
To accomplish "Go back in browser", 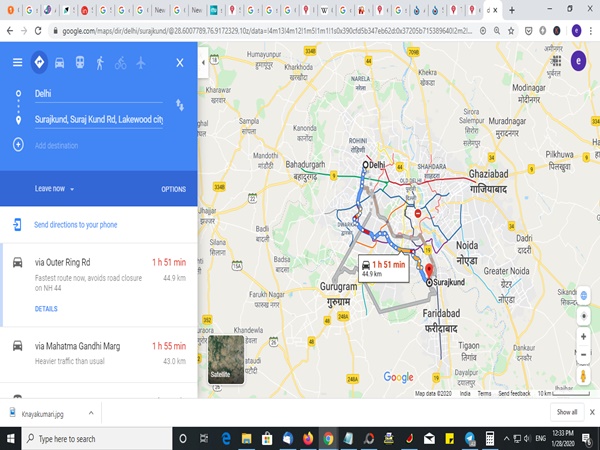I will 10,31.
